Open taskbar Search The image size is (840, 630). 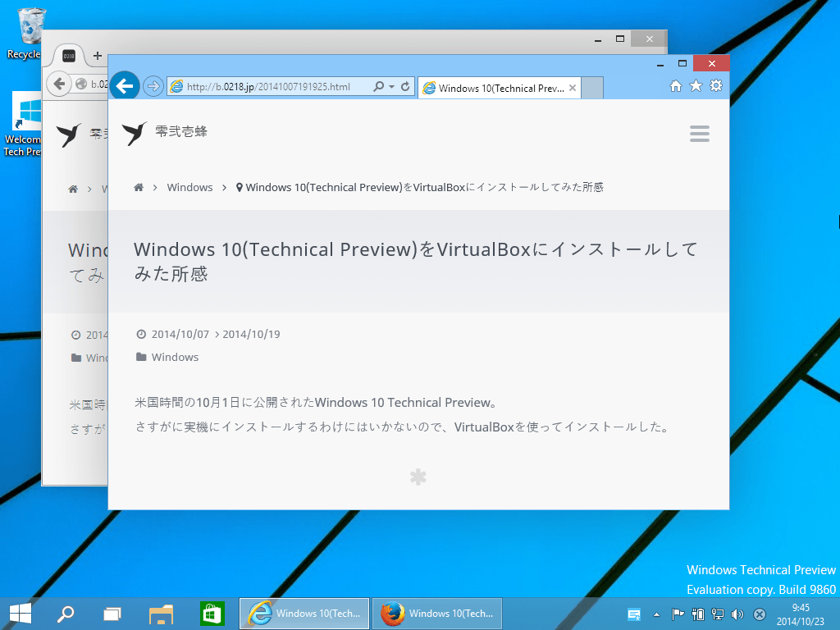tap(66, 614)
